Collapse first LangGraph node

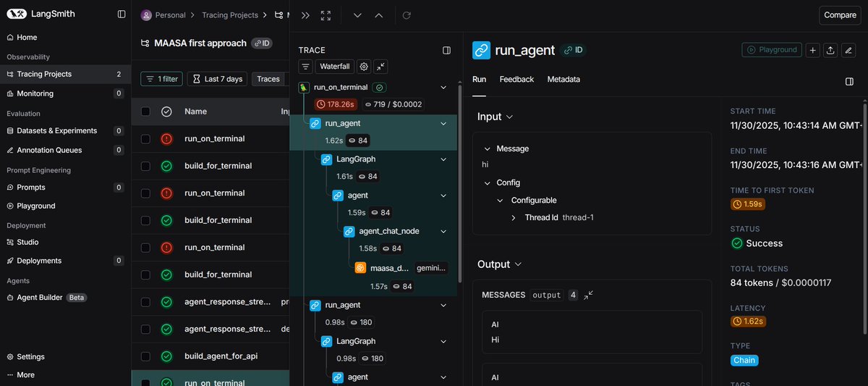[x=443, y=159]
